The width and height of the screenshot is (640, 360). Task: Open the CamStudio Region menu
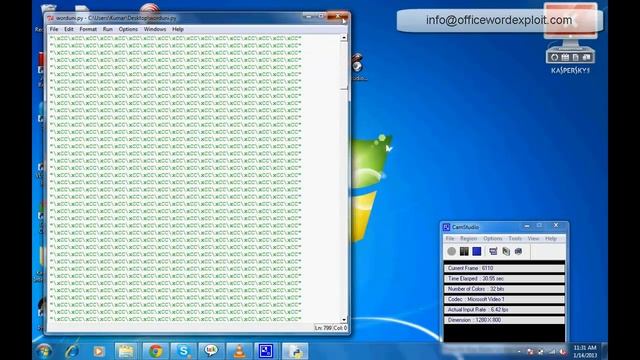(468, 238)
